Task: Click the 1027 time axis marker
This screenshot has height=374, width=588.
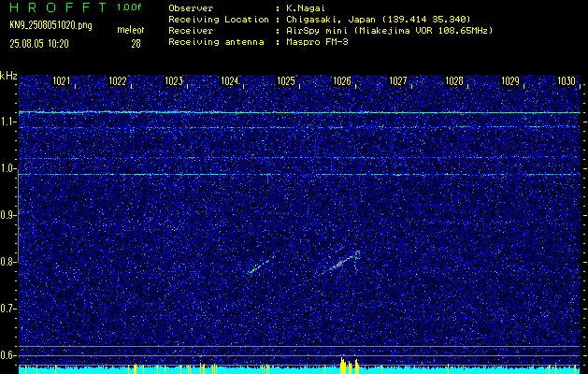Action: [x=398, y=81]
